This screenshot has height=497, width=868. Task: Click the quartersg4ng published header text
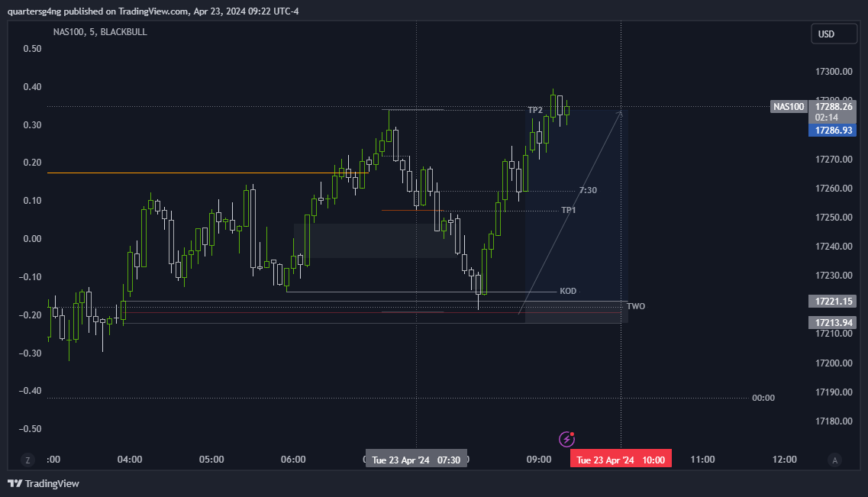click(x=153, y=11)
